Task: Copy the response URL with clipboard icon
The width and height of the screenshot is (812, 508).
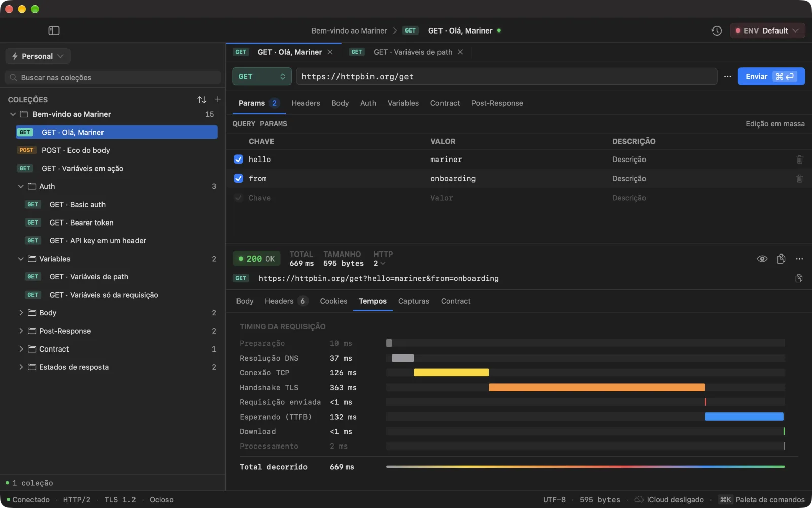Action: [x=799, y=278]
